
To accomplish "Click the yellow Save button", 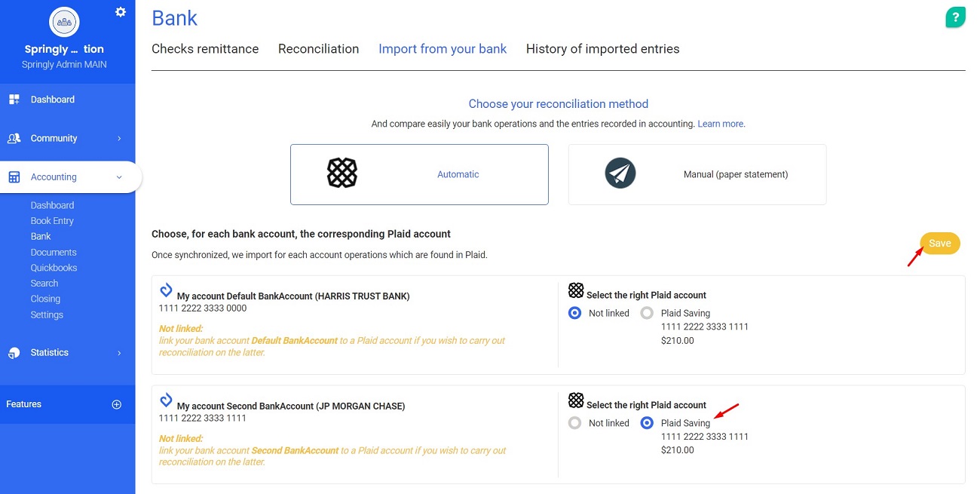I will pos(940,243).
